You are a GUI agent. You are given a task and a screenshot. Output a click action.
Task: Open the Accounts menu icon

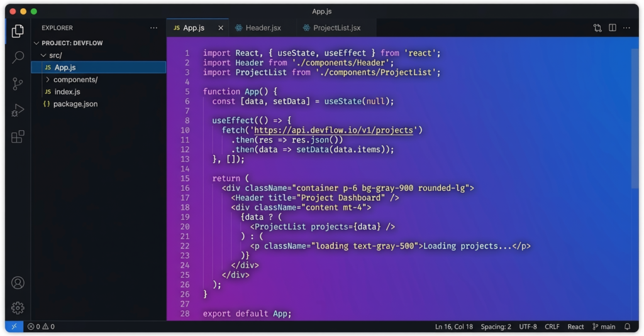click(x=18, y=283)
